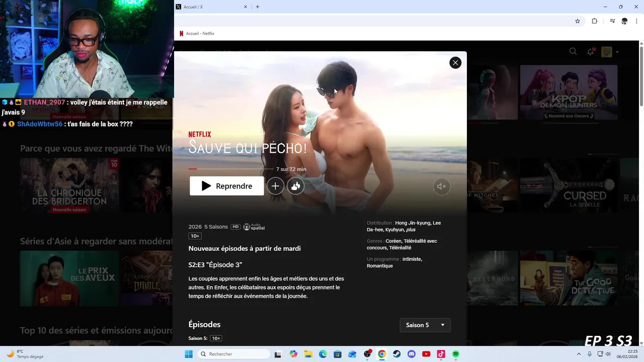The image size is (644, 362).
Task: Bookmark the page with the star icon
Action: coord(578,21)
